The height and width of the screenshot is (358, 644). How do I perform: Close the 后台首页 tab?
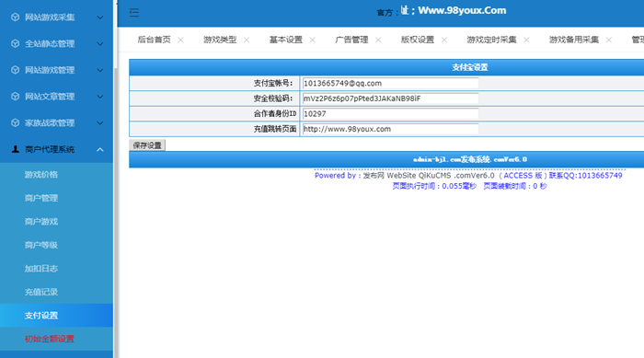(x=180, y=40)
